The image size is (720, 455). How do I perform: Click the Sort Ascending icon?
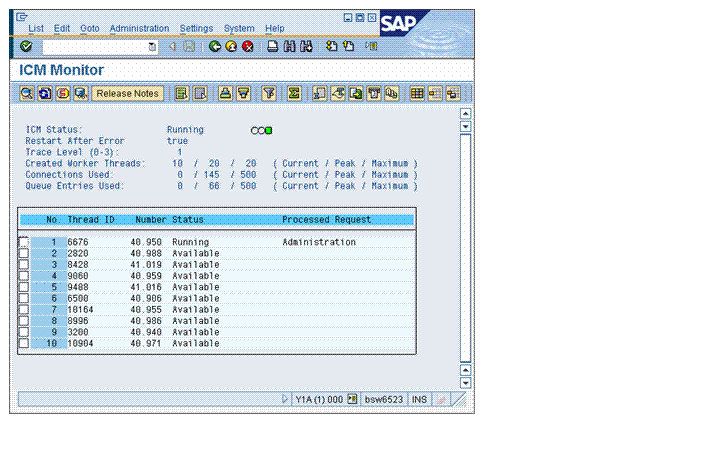click(225, 94)
